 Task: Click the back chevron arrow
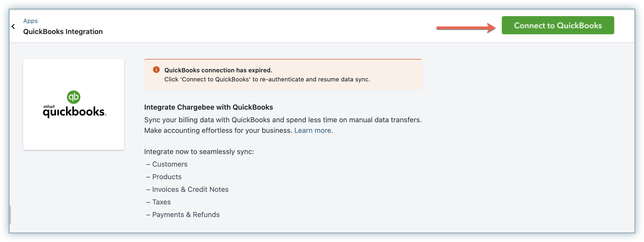[13, 26]
